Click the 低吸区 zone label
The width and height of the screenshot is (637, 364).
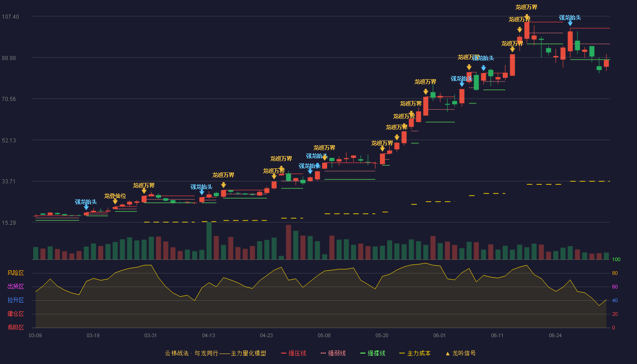pyautogui.click(x=15, y=327)
